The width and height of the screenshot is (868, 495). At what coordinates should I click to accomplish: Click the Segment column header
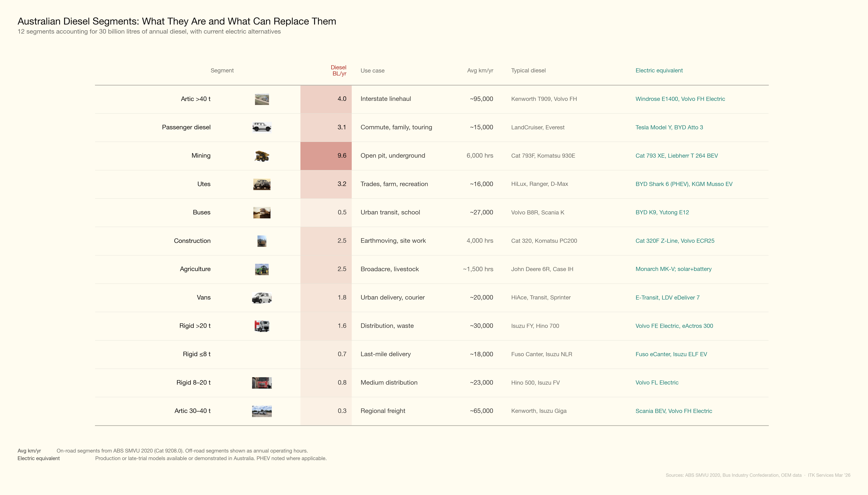[222, 70]
